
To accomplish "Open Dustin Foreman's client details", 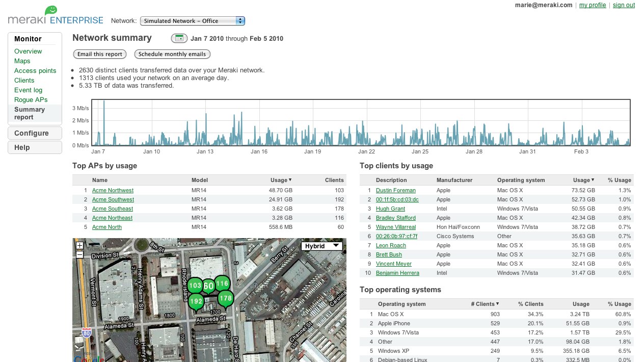I will point(395,190).
